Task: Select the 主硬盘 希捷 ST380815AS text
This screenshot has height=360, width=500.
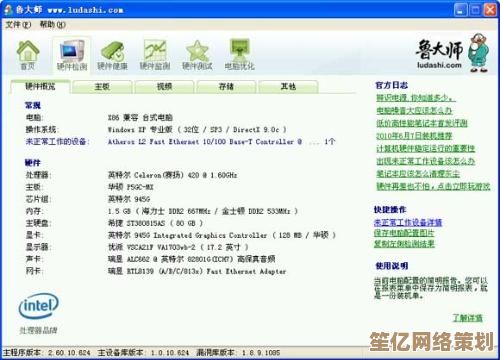Action: [x=155, y=223]
